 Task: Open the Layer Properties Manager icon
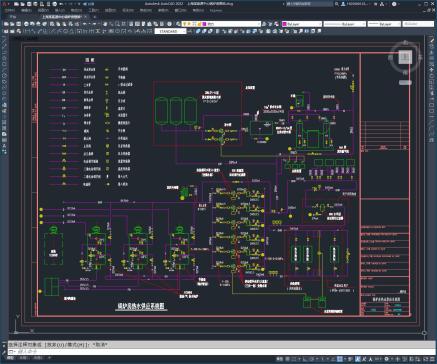[178, 24]
